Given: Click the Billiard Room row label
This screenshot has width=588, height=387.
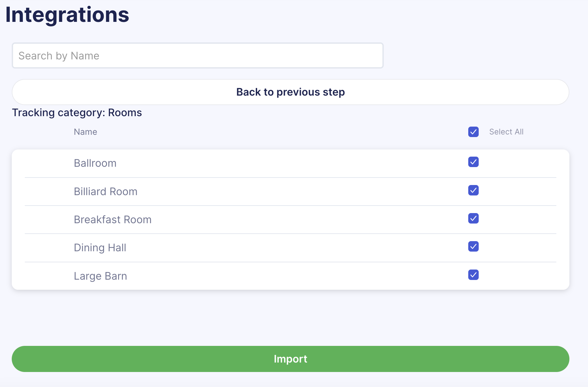Looking at the screenshot, I should pos(105,191).
